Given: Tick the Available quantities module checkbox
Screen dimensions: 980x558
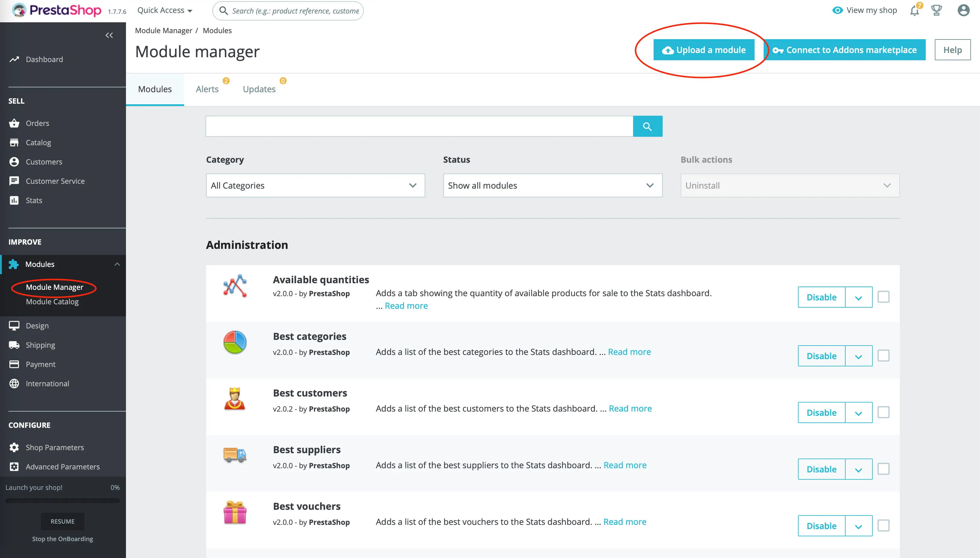Looking at the screenshot, I should tap(884, 297).
